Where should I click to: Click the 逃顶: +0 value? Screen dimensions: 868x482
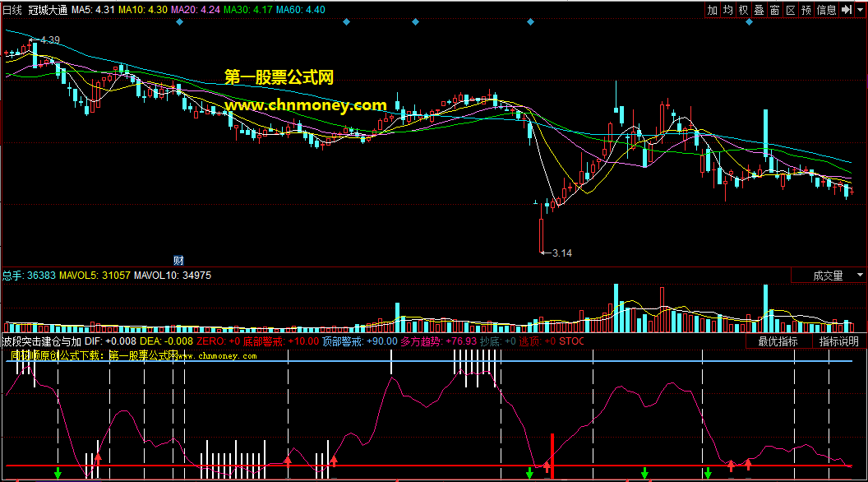tap(537, 341)
